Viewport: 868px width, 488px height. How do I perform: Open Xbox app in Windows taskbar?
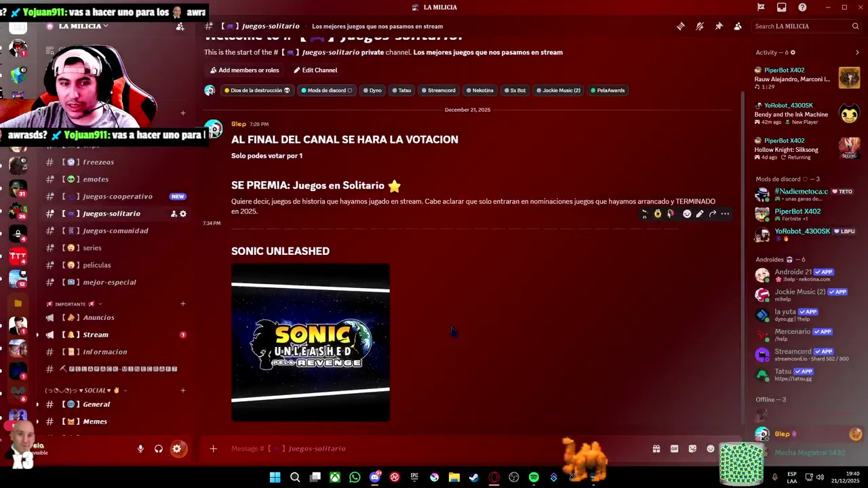pyautogui.click(x=335, y=477)
